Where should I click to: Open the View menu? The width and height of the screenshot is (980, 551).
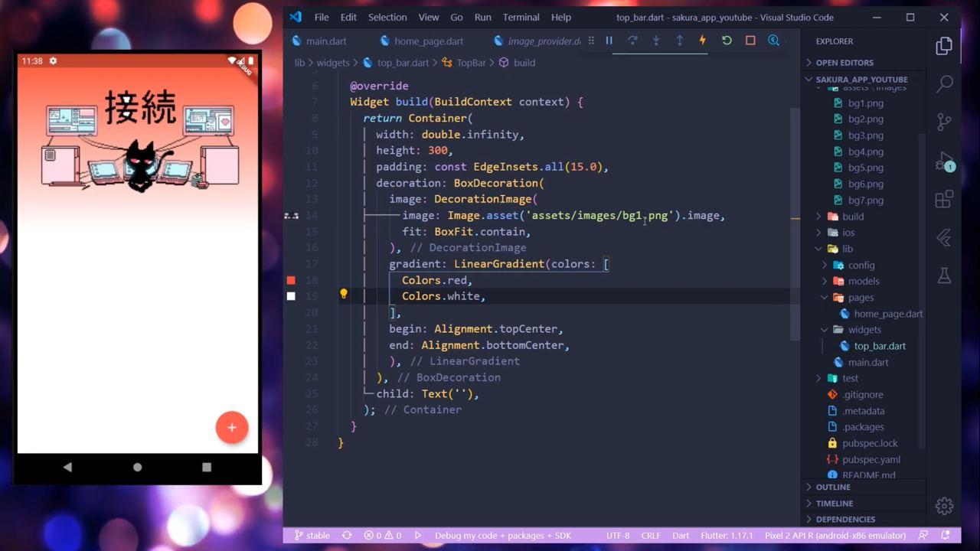point(429,17)
